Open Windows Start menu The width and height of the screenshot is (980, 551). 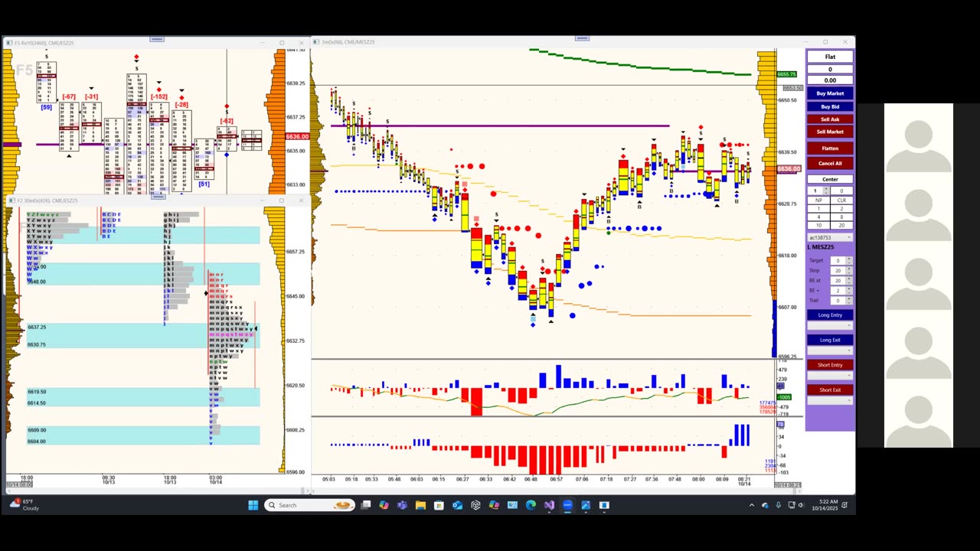253,505
